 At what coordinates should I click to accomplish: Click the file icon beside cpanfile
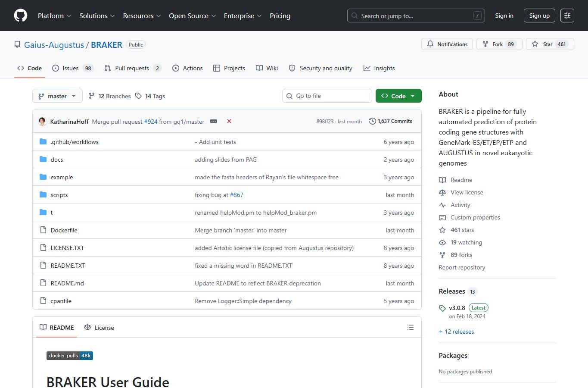[43, 300]
